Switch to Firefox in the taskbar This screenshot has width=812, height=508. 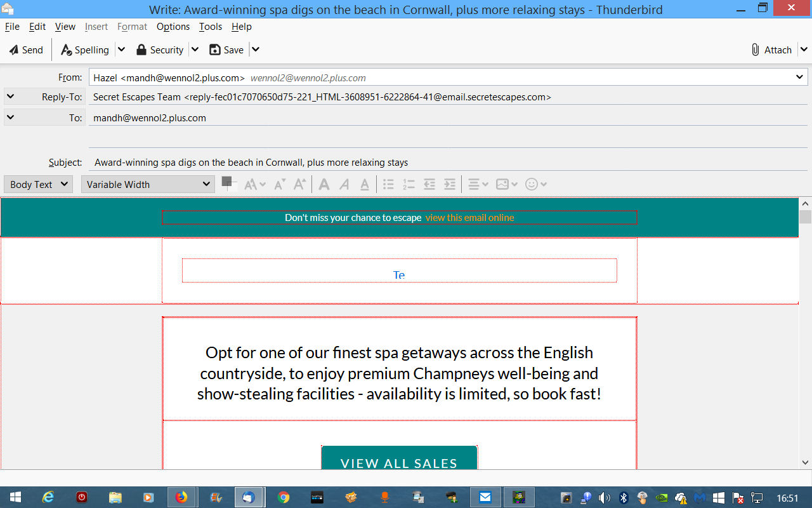coord(181,497)
